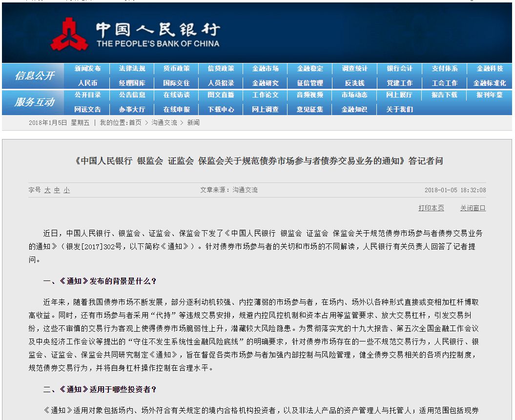Click the 新闻 breadcrumb link

click(193, 123)
